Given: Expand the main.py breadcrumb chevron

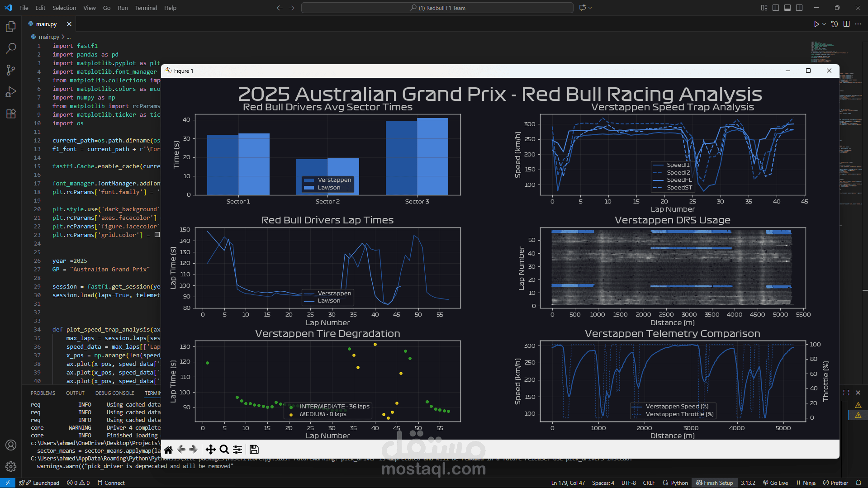Looking at the screenshot, I should click(x=63, y=37).
